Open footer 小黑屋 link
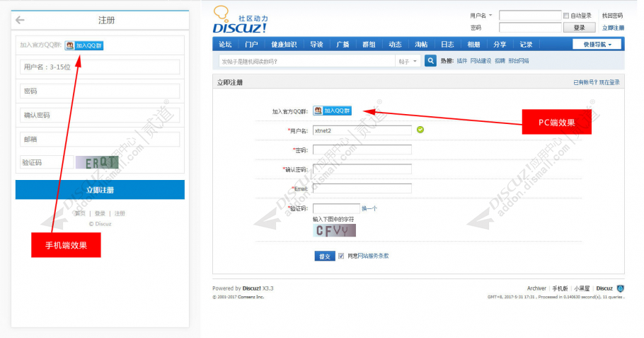644x338 pixels. (x=582, y=288)
